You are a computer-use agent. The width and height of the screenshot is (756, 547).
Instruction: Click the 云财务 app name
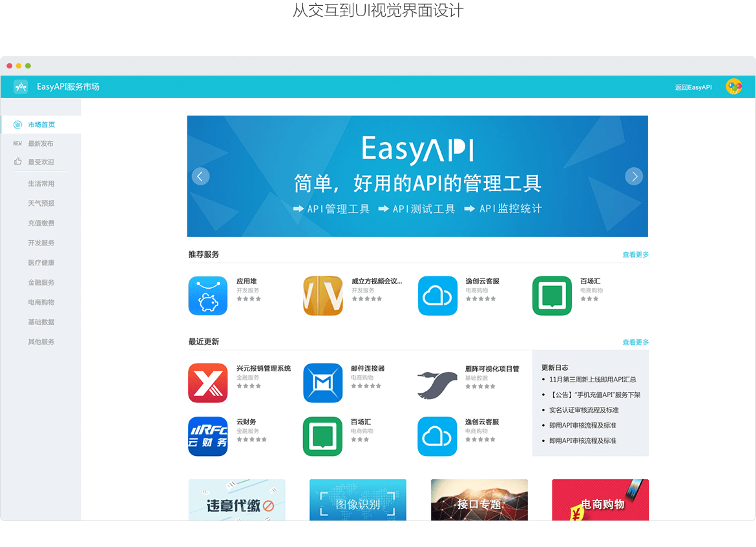point(246,422)
